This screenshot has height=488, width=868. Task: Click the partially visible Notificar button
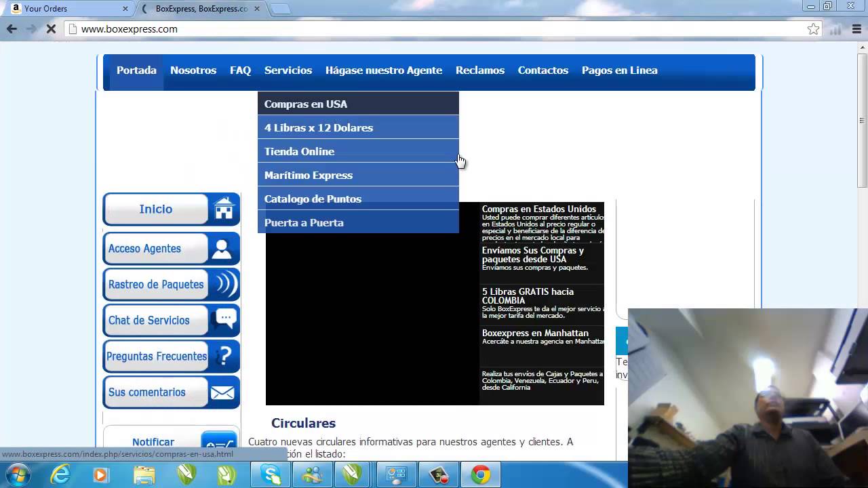point(171,442)
